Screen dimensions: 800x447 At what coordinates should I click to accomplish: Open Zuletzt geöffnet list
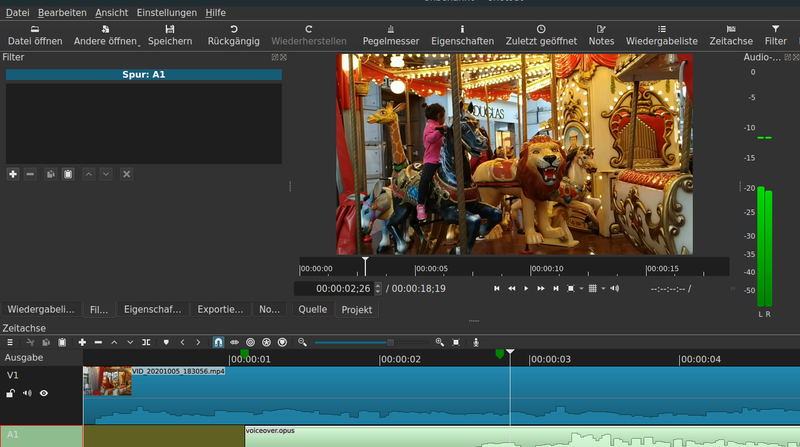[541, 35]
